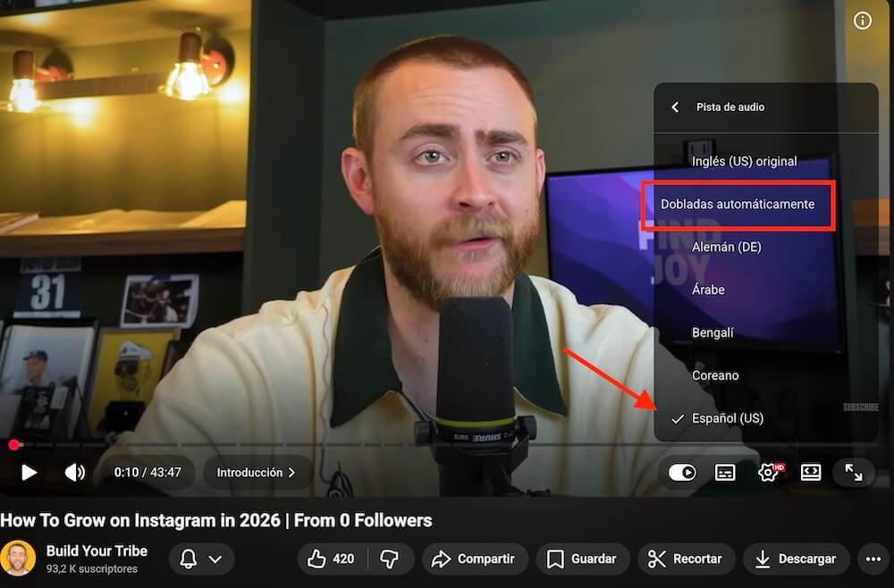Mute the video volume
The height and width of the screenshot is (588, 894).
click(x=75, y=473)
